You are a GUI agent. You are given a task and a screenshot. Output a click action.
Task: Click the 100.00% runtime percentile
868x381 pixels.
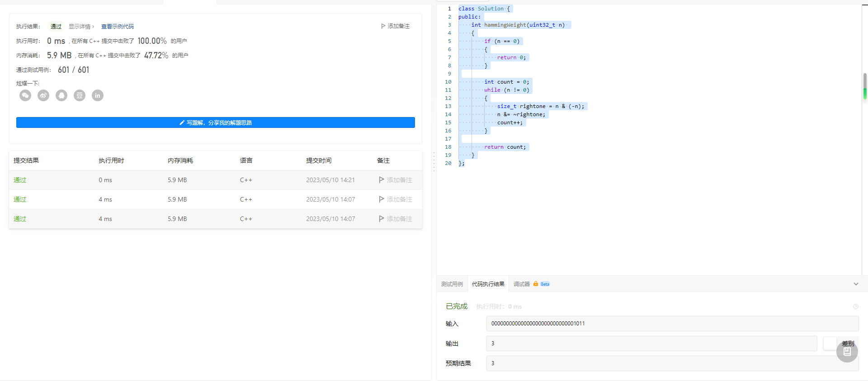click(152, 41)
